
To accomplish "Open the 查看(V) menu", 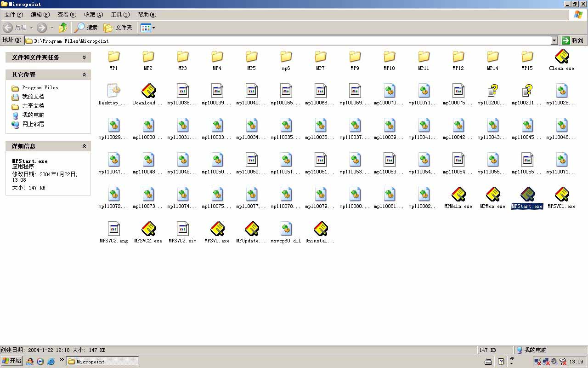I will coord(67,15).
